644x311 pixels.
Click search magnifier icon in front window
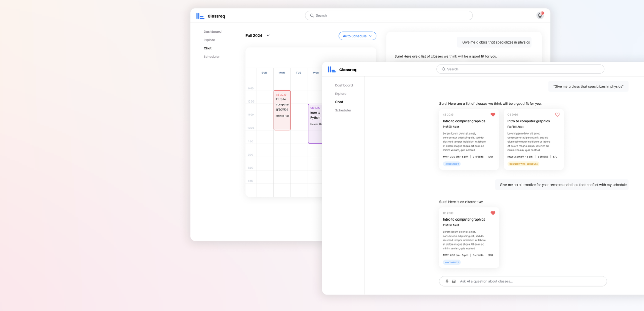pos(443,69)
